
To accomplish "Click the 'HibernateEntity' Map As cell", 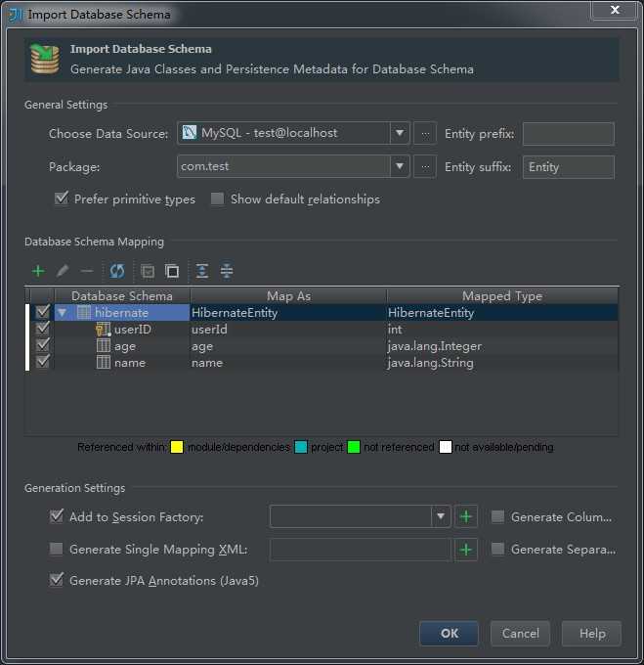I will coord(288,313).
